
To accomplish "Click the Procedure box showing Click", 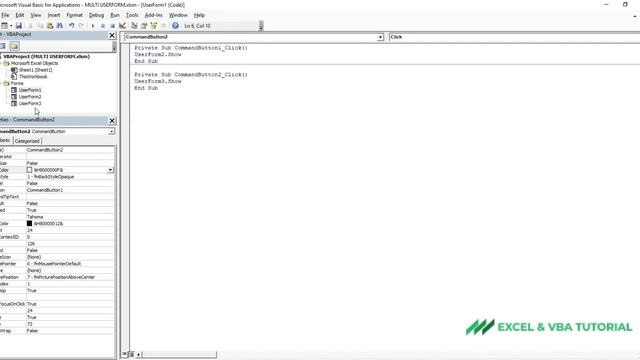I will [514, 37].
